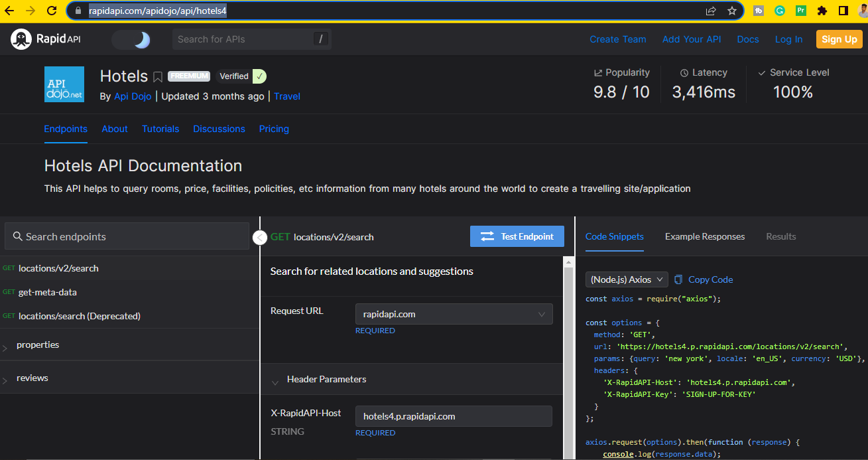Click the FREEMIUM badge
This screenshot has width=868, height=460.
[x=189, y=76]
